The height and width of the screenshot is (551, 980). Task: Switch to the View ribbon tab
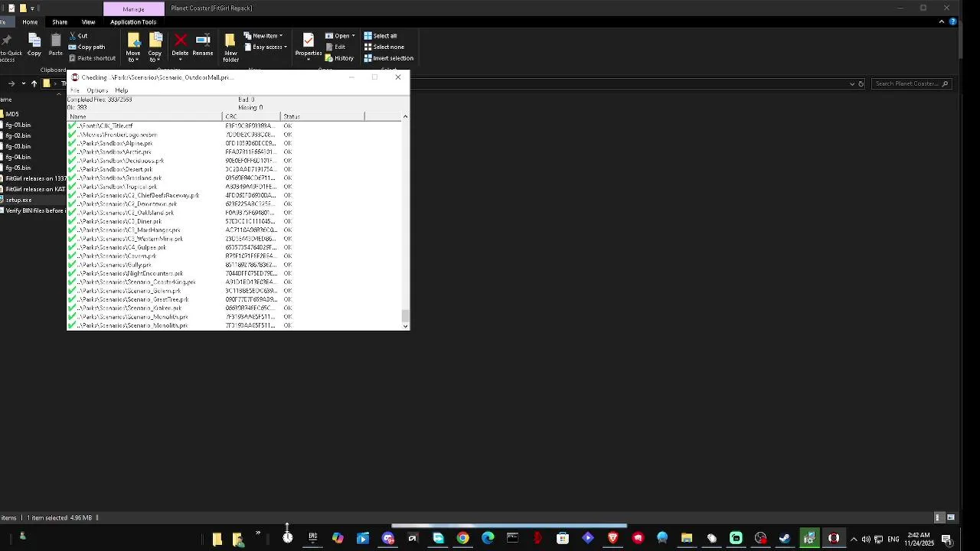click(x=88, y=22)
